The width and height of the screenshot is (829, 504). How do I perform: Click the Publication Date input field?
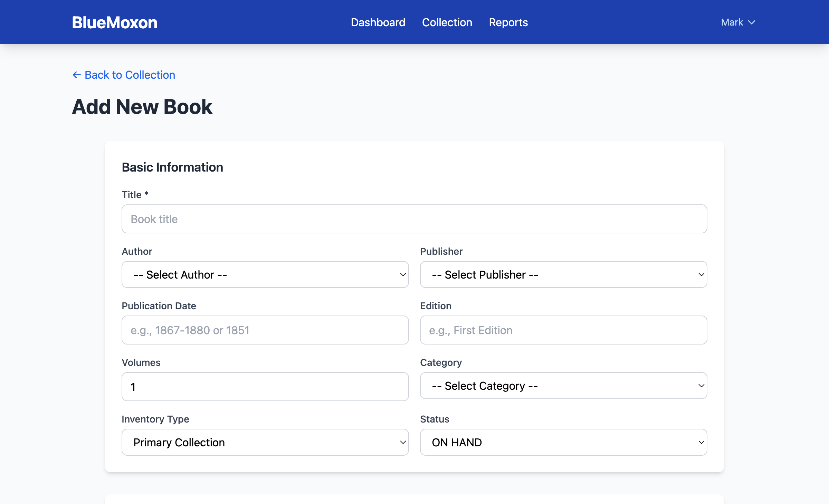click(265, 330)
